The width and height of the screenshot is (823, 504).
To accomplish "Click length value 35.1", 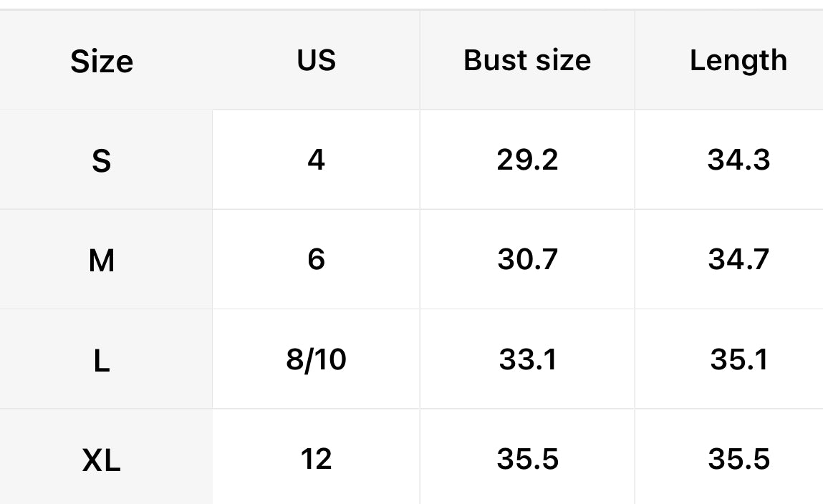I will point(738,359).
